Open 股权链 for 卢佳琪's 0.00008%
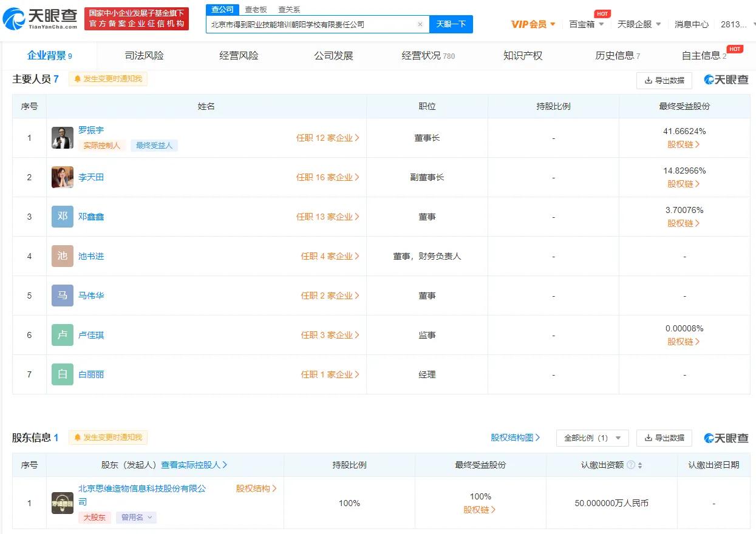The image size is (756, 534). pyautogui.click(x=684, y=342)
